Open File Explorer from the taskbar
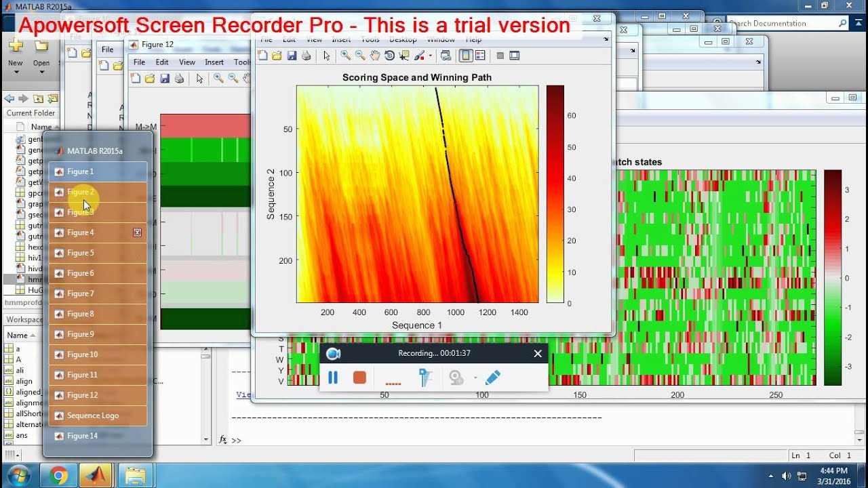The width and height of the screenshot is (868, 488). coord(135,476)
